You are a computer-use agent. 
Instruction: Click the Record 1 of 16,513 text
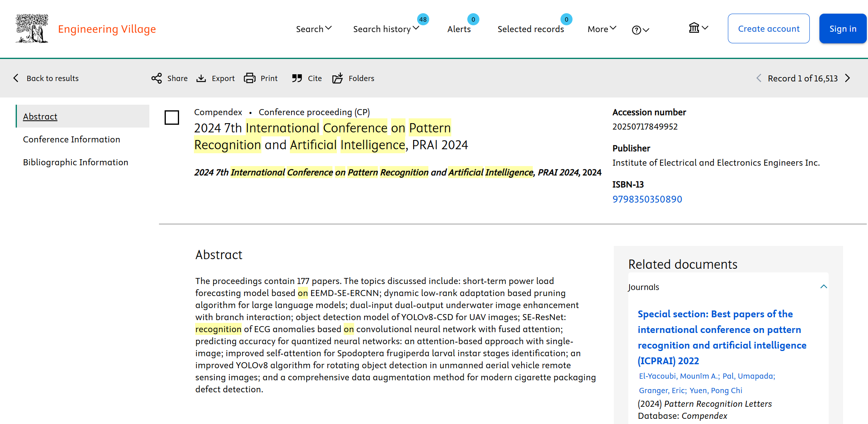[x=803, y=78]
